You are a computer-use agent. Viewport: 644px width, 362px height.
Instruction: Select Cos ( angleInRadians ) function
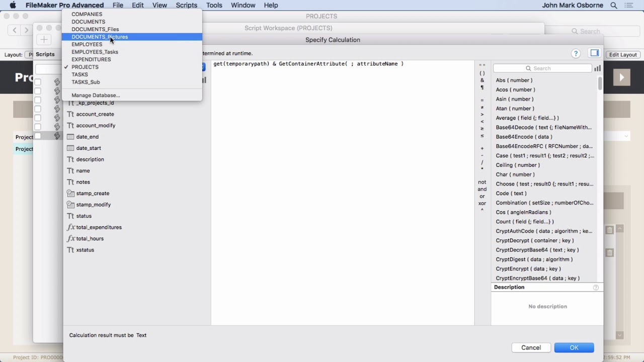523,212
